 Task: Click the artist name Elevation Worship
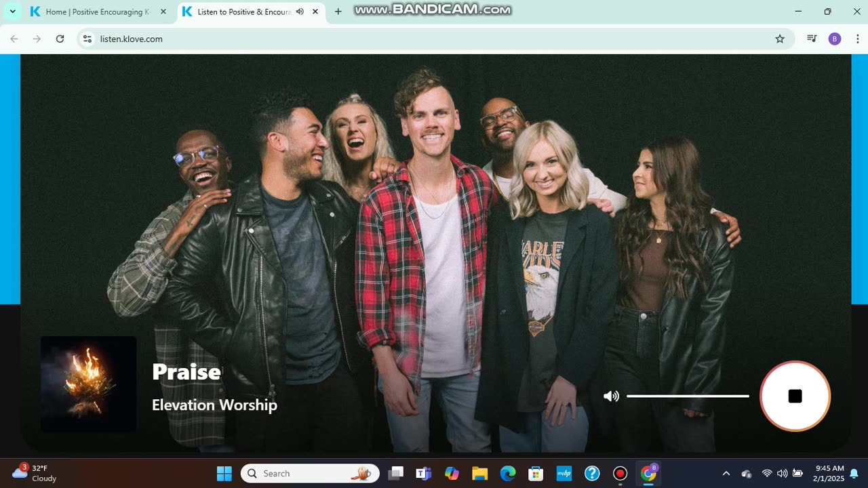[x=214, y=405]
